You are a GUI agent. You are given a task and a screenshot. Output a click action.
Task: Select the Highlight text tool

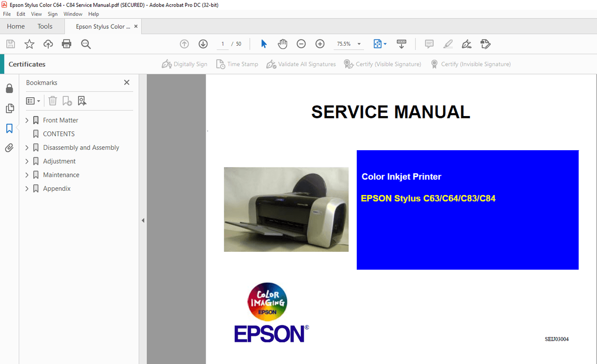pos(447,44)
